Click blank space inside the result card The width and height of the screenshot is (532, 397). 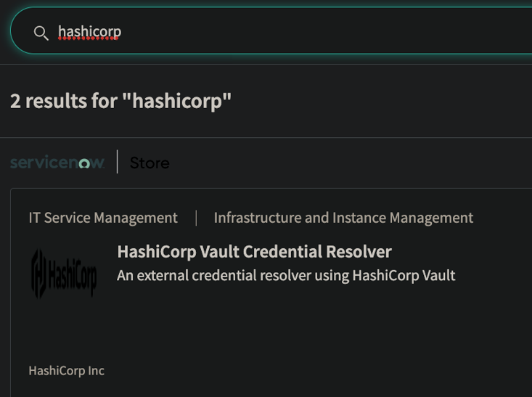[x=327, y=334]
